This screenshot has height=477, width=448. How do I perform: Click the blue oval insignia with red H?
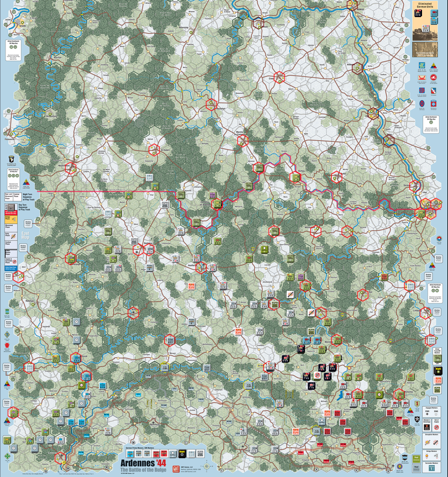click(x=422, y=103)
